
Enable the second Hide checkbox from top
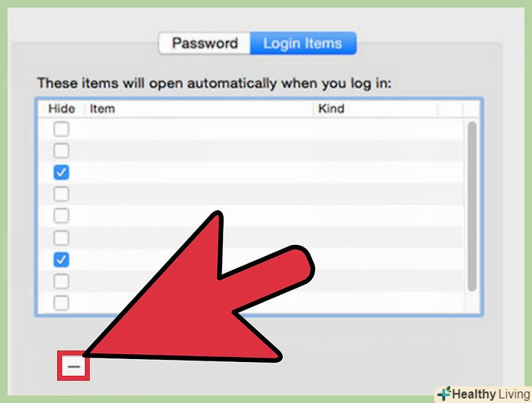61,151
